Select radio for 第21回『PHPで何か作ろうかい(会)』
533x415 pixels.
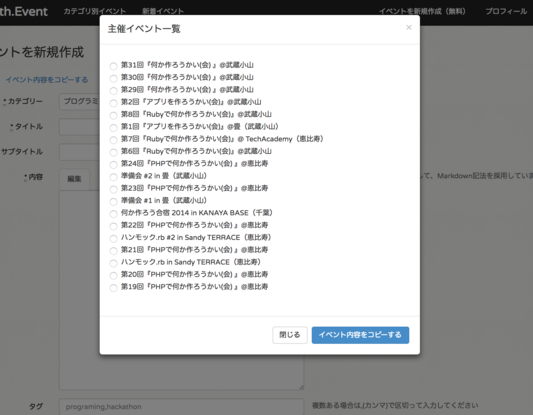tap(113, 250)
